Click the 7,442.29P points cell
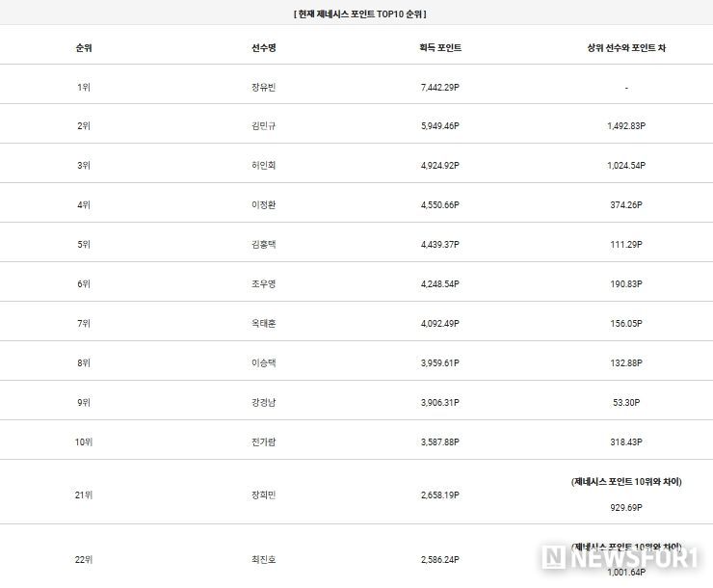This screenshot has height=588, width=713. 440,87
